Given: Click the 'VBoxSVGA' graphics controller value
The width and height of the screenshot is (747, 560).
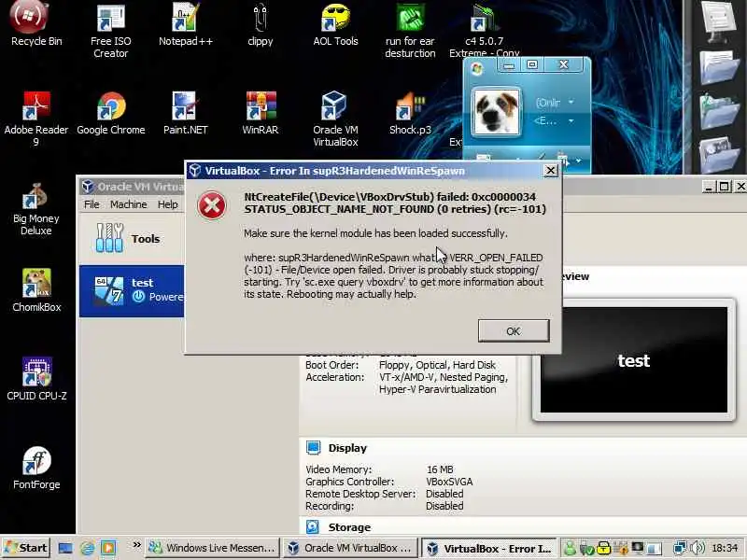Looking at the screenshot, I should click(x=449, y=482).
